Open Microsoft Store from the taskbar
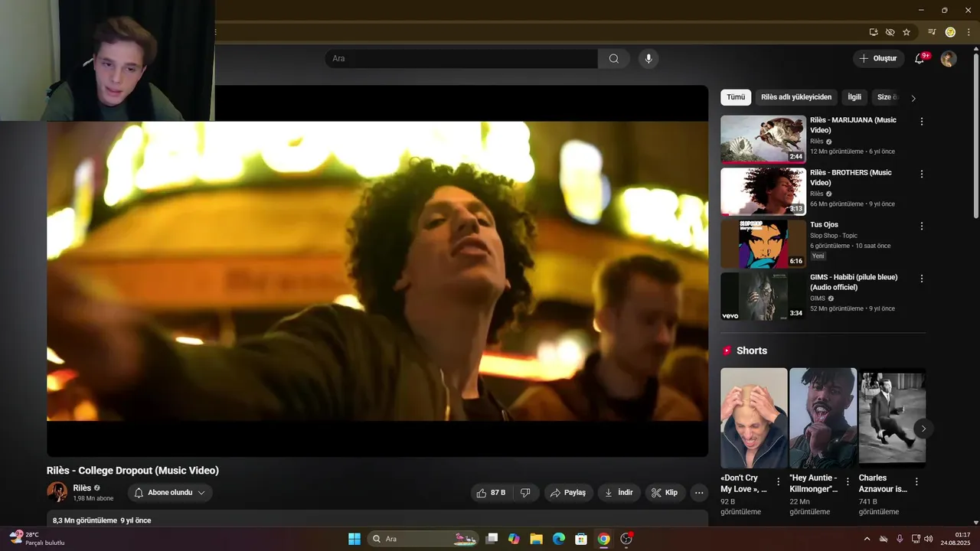The width and height of the screenshot is (980, 551). [581, 539]
